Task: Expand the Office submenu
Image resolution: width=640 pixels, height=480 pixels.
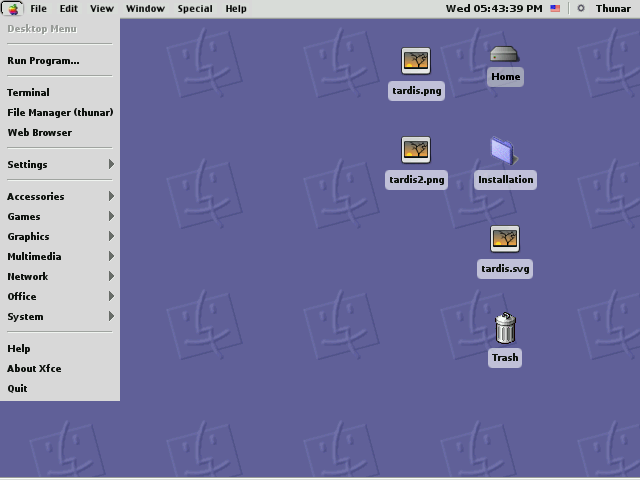Action: 60,297
